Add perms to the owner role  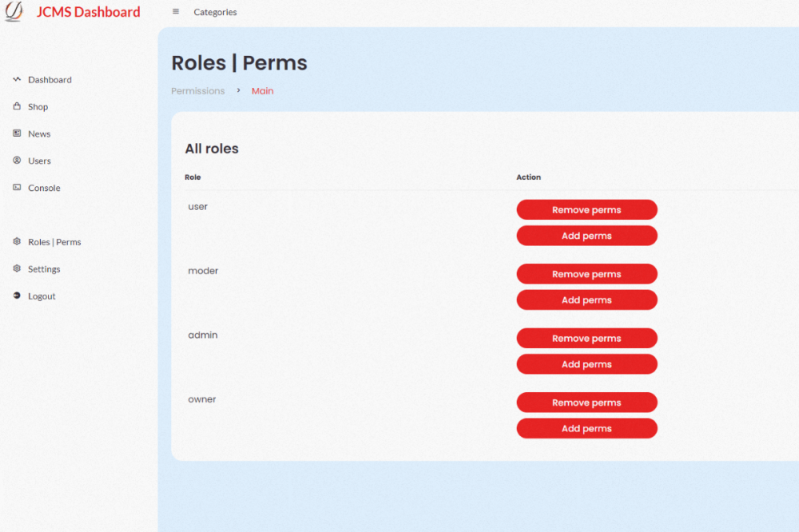(x=586, y=429)
